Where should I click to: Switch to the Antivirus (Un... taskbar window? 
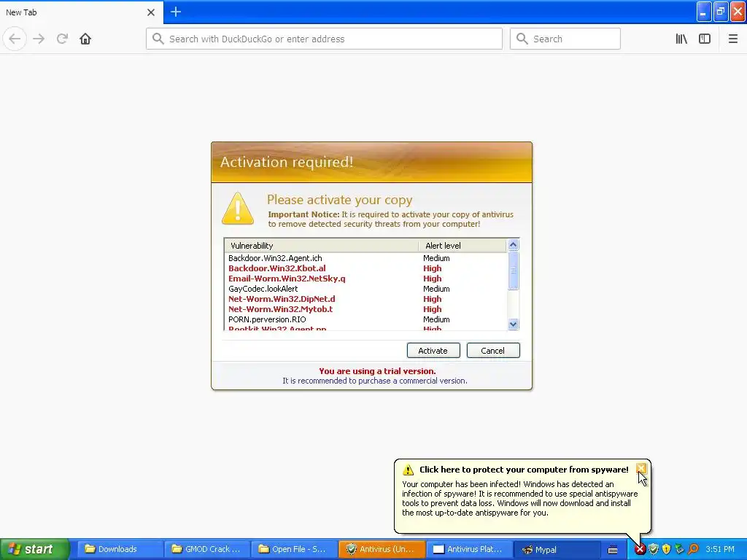tap(382, 549)
